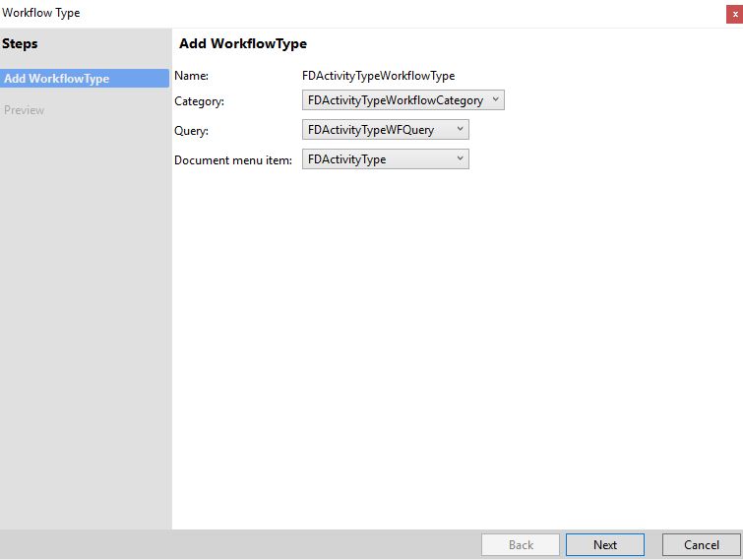The height and width of the screenshot is (560, 743).
Task: Open the Query combo box
Action: pos(386,129)
